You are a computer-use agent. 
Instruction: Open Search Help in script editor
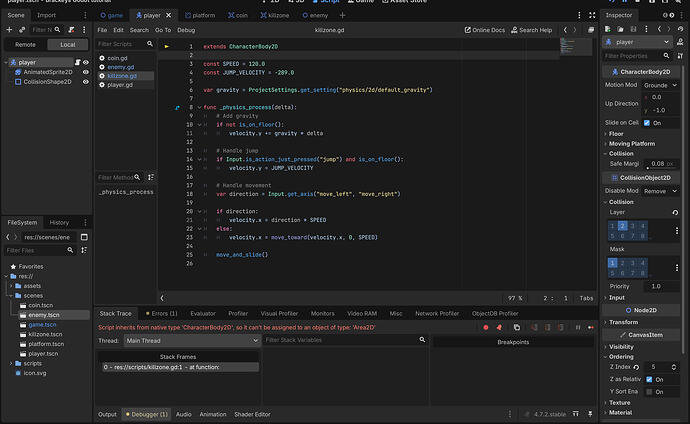[531, 30]
